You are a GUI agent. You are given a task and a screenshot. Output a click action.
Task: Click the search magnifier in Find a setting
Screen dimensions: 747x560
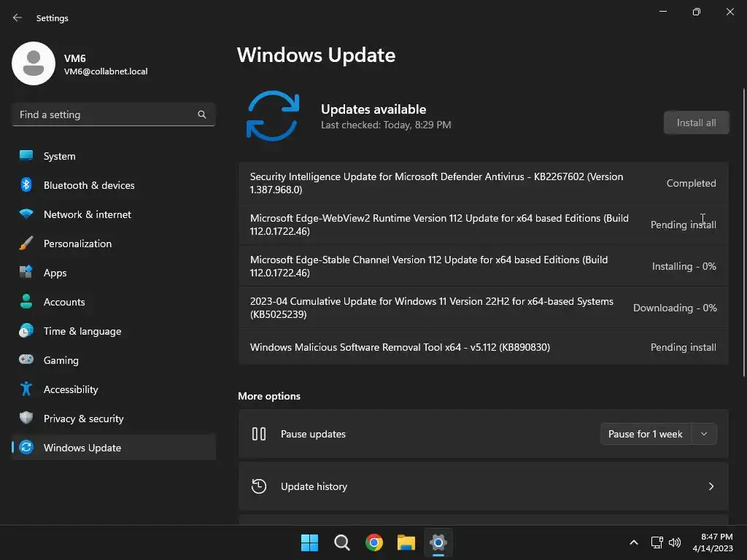tap(202, 114)
